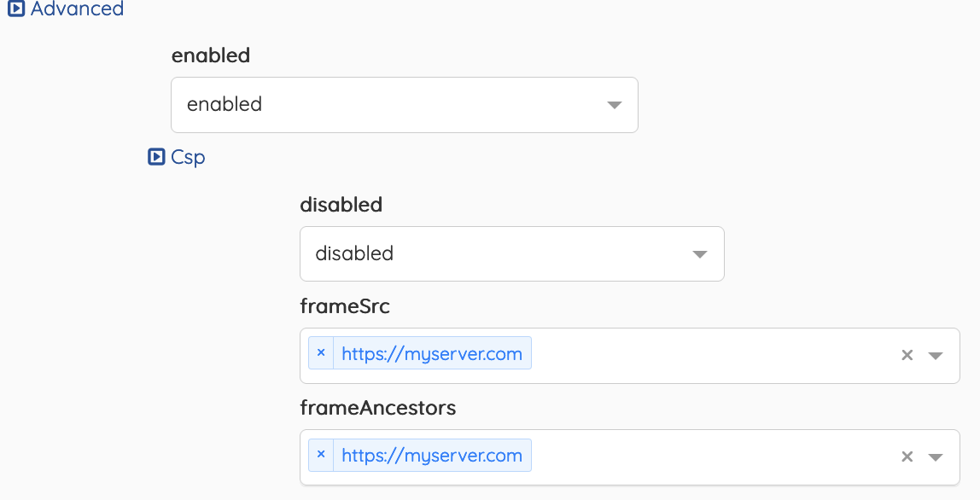Open the disabled dropdown arrow

point(700,254)
